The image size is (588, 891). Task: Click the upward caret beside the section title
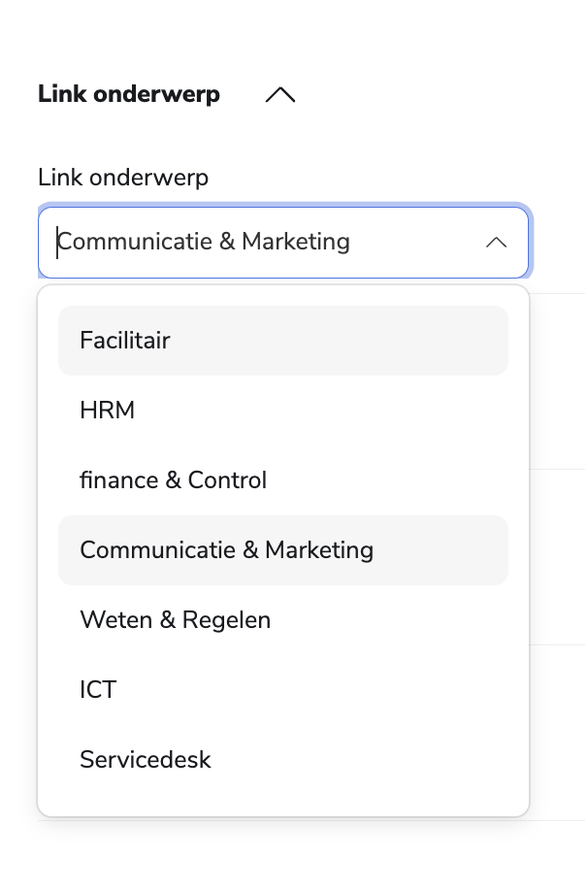coord(279,95)
